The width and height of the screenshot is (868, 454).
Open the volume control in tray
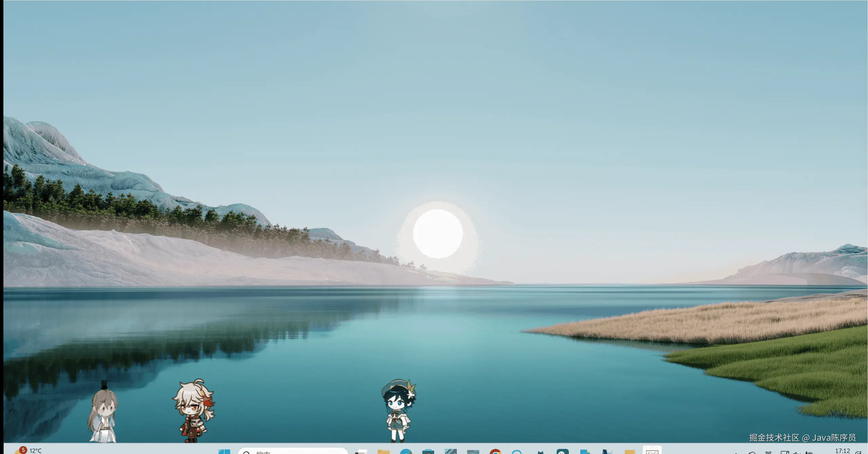(797, 452)
